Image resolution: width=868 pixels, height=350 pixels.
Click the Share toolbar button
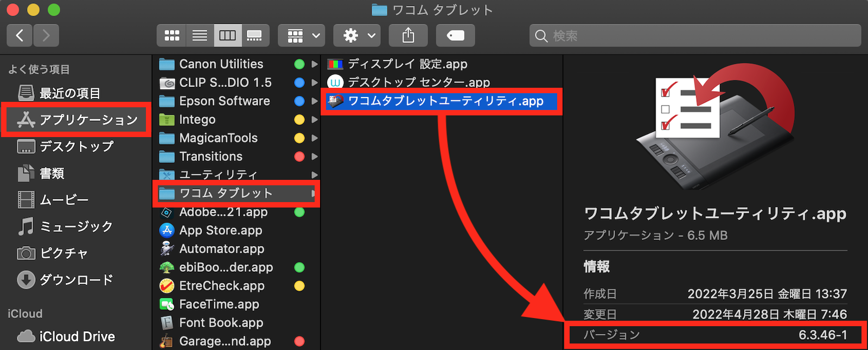click(408, 36)
